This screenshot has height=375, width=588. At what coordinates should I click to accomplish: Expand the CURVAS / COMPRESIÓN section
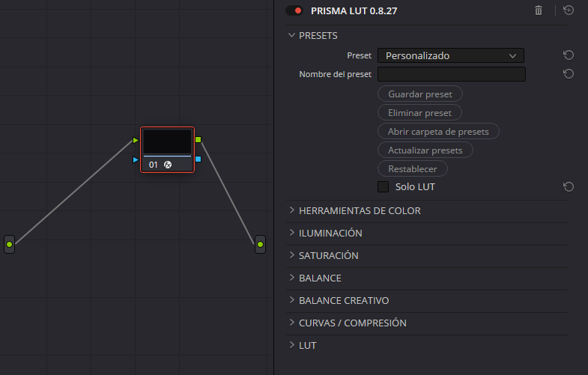tap(291, 323)
